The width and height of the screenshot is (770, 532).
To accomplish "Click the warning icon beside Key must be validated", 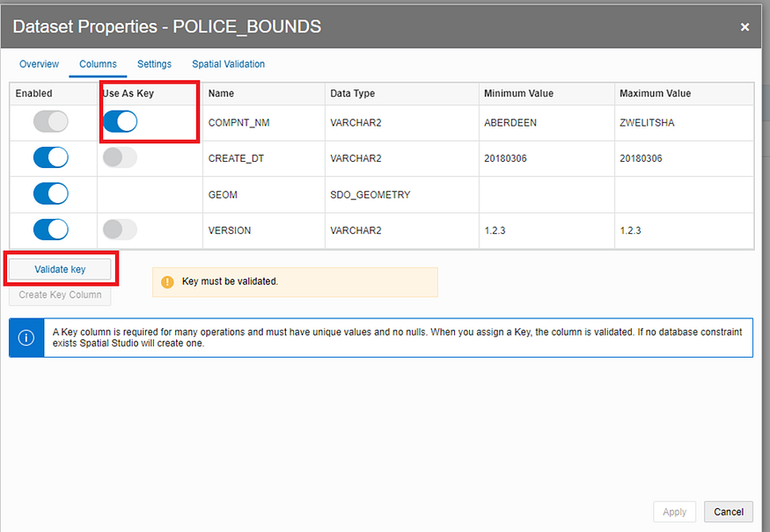I will (x=167, y=281).
